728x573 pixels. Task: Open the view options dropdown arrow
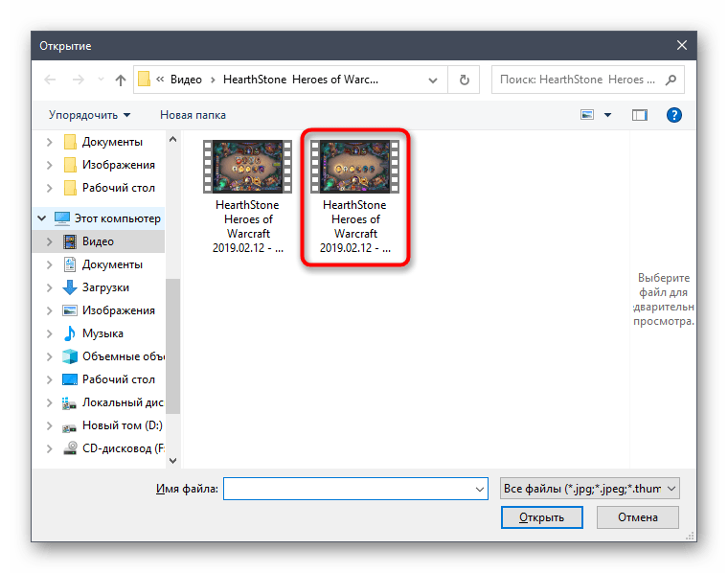[607, 115]
